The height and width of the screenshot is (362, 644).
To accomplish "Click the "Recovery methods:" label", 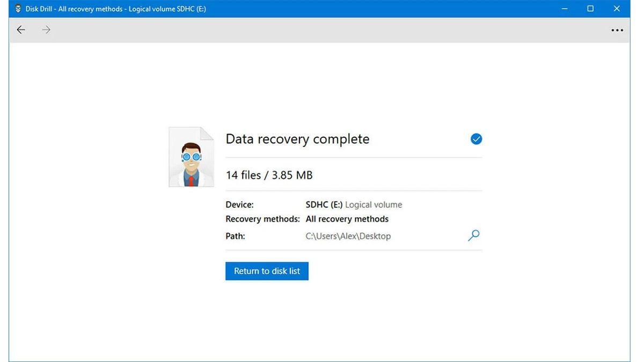I will [262, 219].
